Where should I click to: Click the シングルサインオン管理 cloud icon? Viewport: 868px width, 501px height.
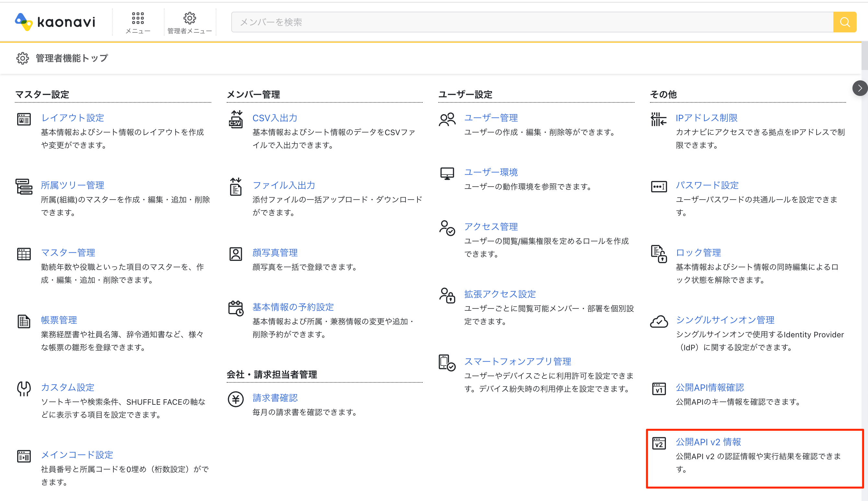pos(658,321)
